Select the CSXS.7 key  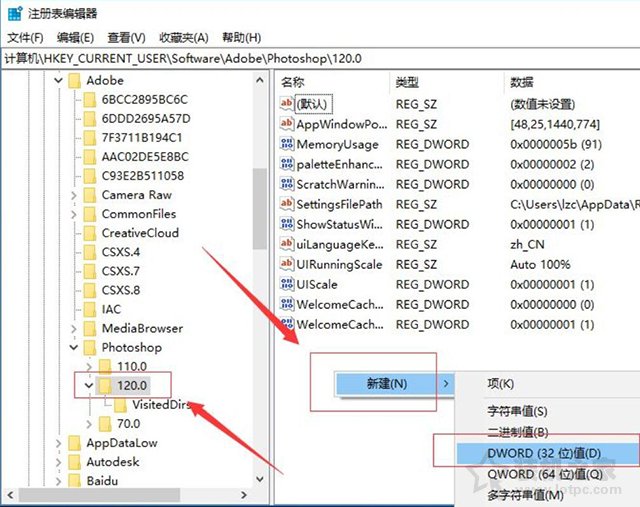(x=121, y=271)
